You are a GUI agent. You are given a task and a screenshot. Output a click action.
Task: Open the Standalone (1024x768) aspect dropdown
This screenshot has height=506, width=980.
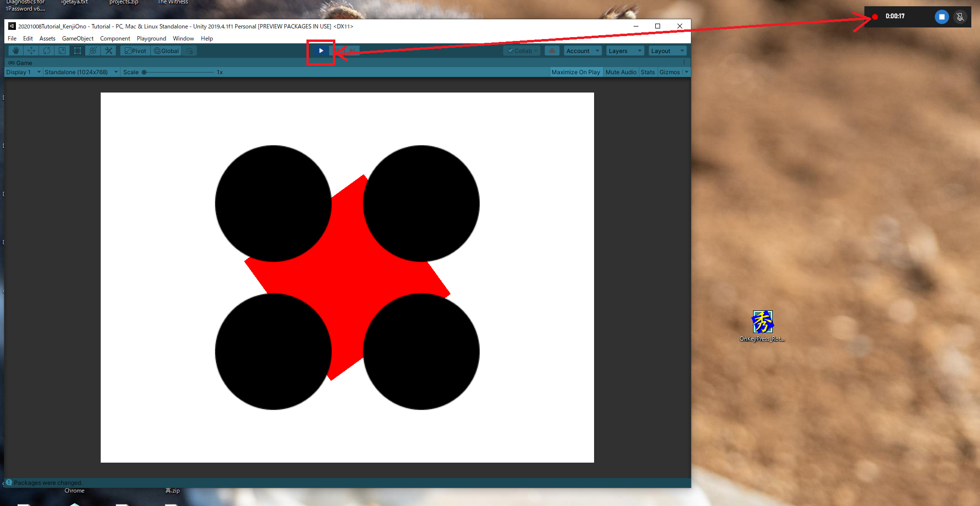tap(81, 72)
